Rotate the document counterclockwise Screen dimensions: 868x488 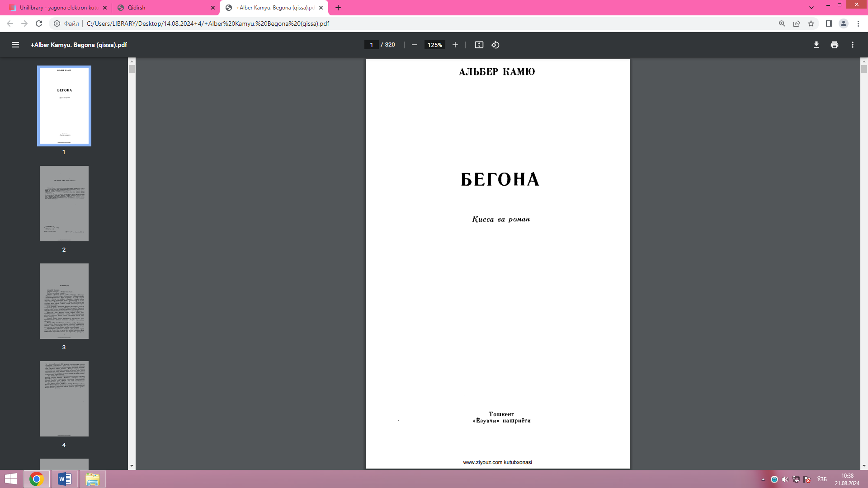495,45
